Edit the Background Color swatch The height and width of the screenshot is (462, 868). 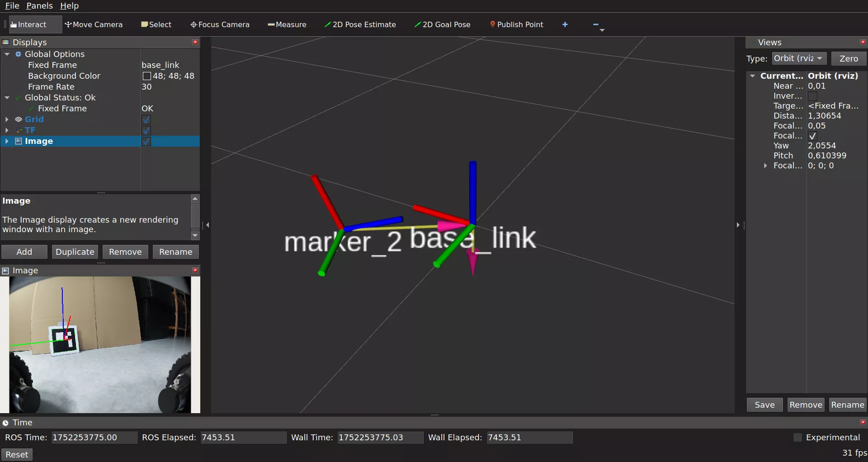pyautogui.click(x=146, y=76)
